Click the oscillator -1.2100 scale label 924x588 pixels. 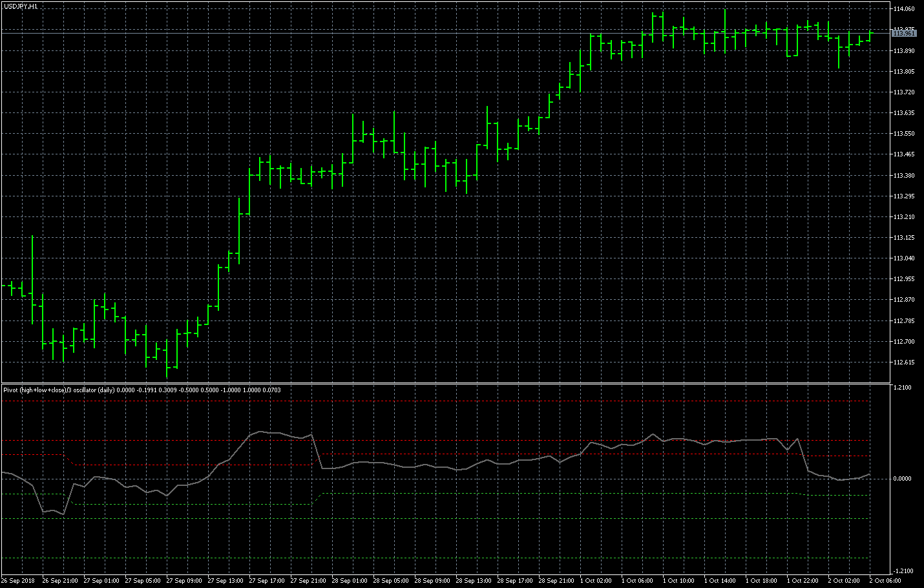click(x=902, y=571)
